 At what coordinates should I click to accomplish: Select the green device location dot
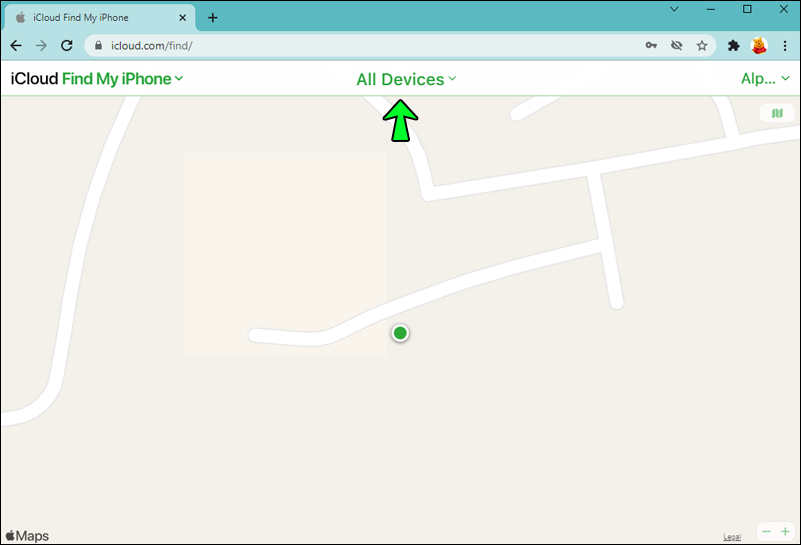click(400, 333)
